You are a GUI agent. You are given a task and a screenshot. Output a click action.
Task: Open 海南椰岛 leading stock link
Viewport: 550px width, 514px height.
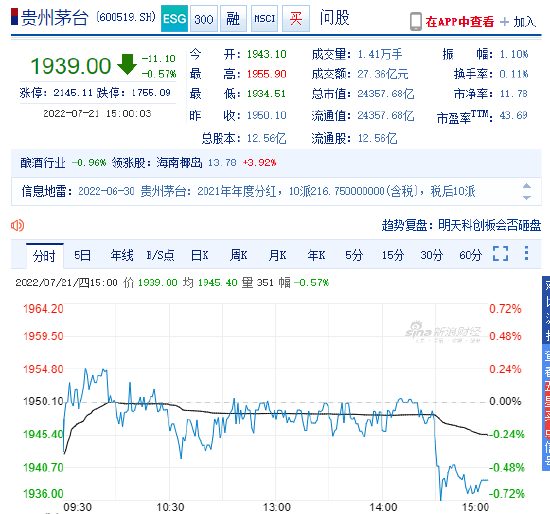coord(179,163)
